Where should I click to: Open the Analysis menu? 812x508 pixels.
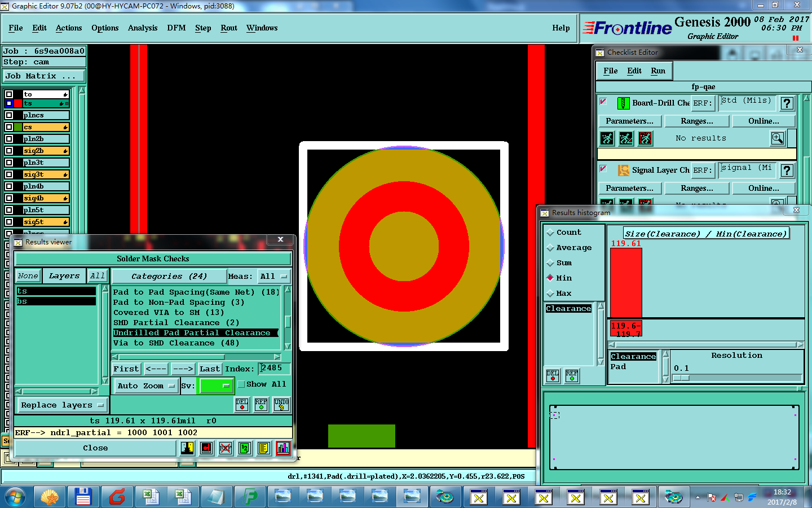coord(143,28)
